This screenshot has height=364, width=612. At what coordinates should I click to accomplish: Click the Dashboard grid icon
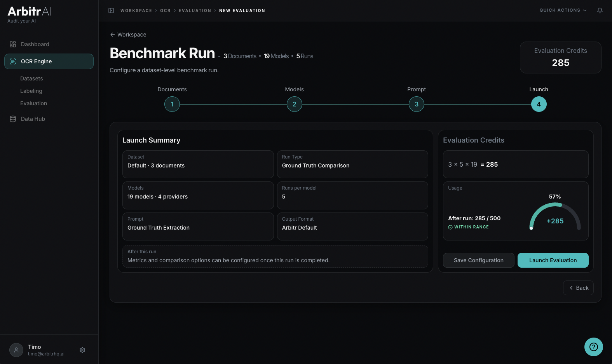pyautogui.click(x=13, y=44)
